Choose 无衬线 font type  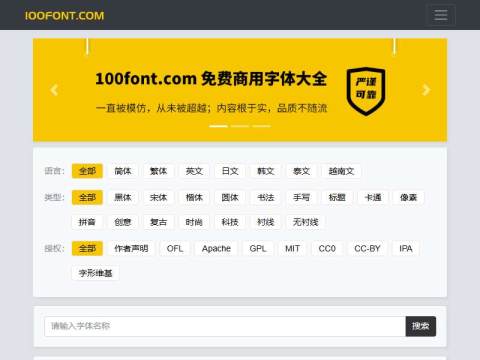(306, 222)
